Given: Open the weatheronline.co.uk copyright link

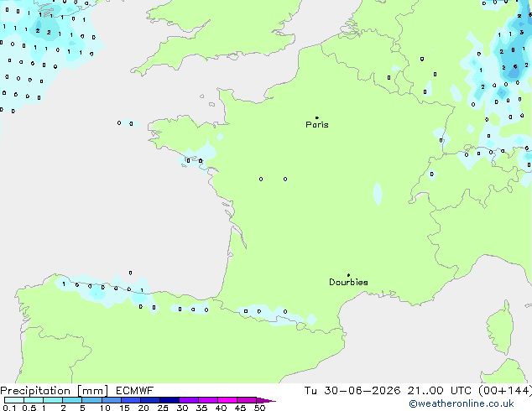Looking at the screenshot, I should point(462,403).
